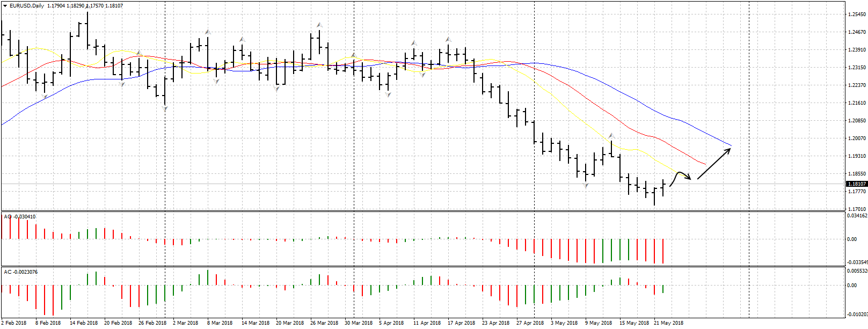Select the right end of the red moving average
868x329 pixels.
[x=705, y=164]
